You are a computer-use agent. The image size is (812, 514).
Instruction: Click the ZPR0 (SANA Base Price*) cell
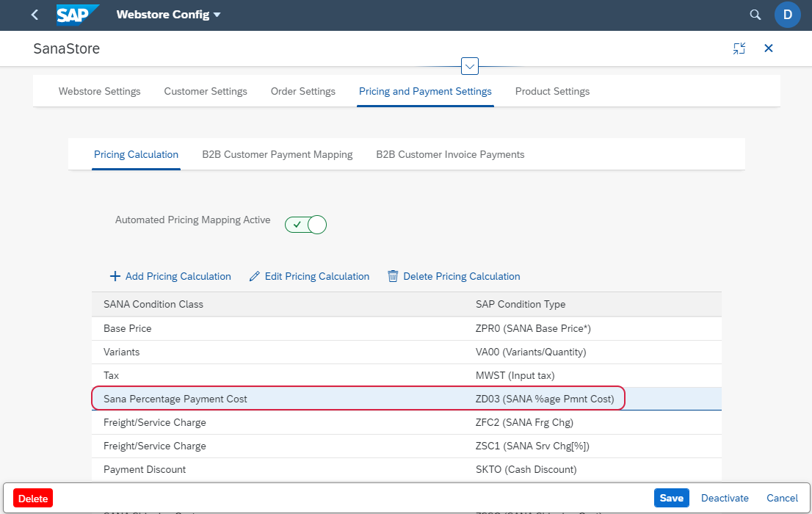click(533, 328)
